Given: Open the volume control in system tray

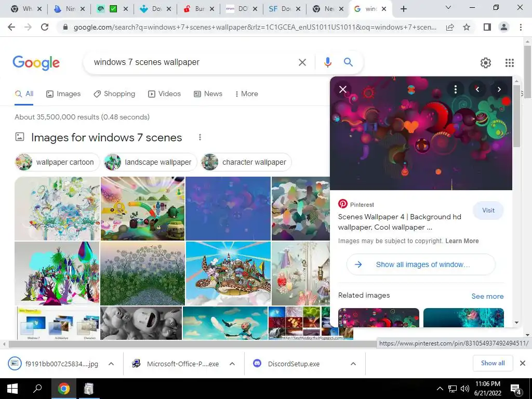Looking at the screenshot, I should pyautogui.click(x=465, y=389).
